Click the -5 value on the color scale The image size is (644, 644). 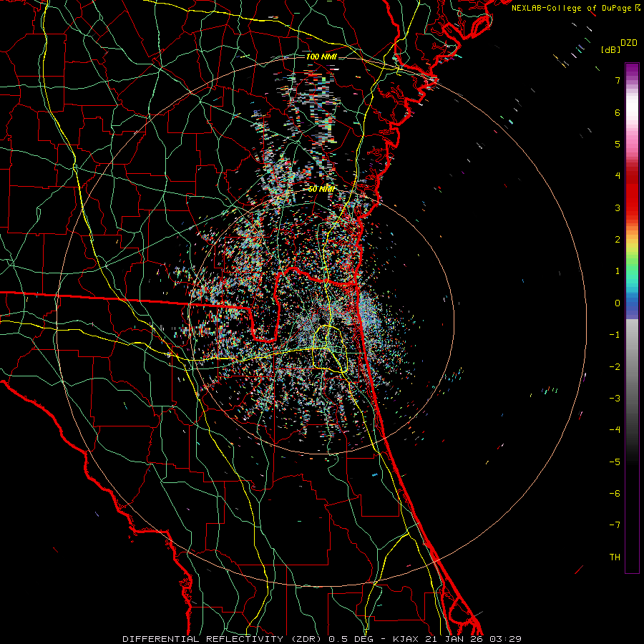615,462
